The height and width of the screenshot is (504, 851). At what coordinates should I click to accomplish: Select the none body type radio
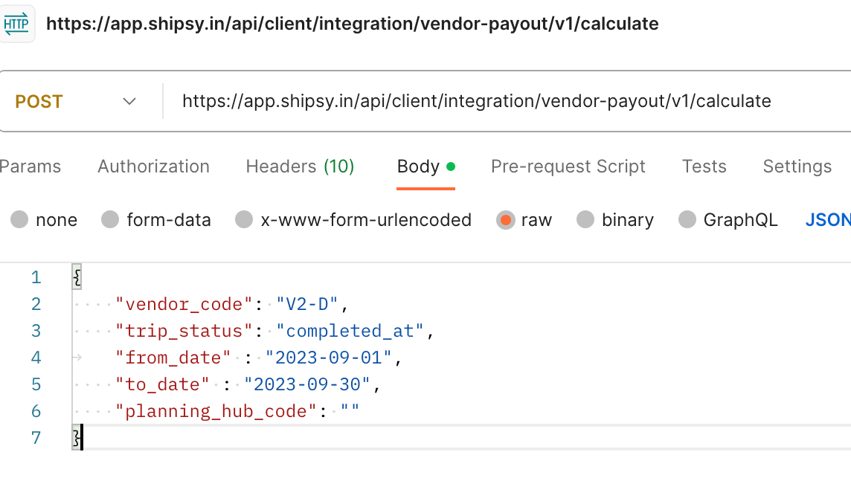[x=20, y=220]
